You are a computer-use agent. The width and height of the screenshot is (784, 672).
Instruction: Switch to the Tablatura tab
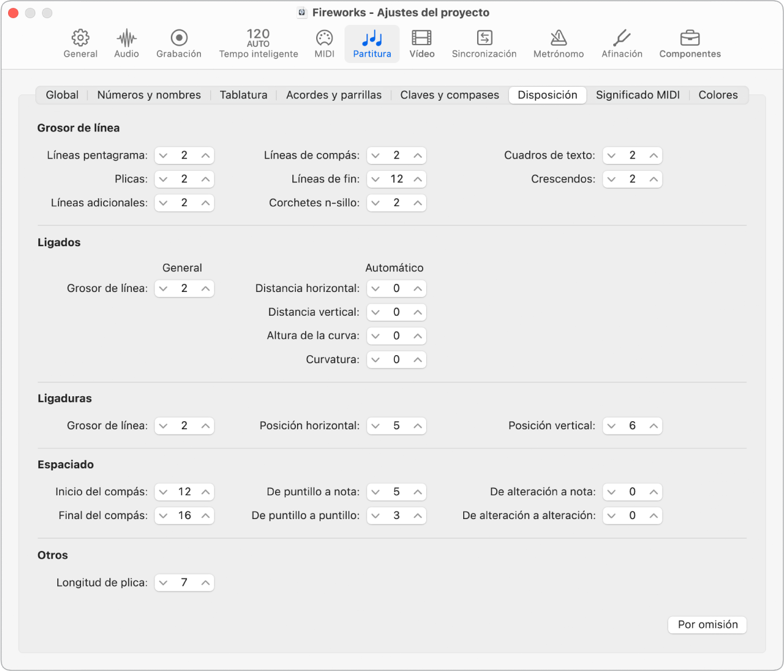(243, 95)
